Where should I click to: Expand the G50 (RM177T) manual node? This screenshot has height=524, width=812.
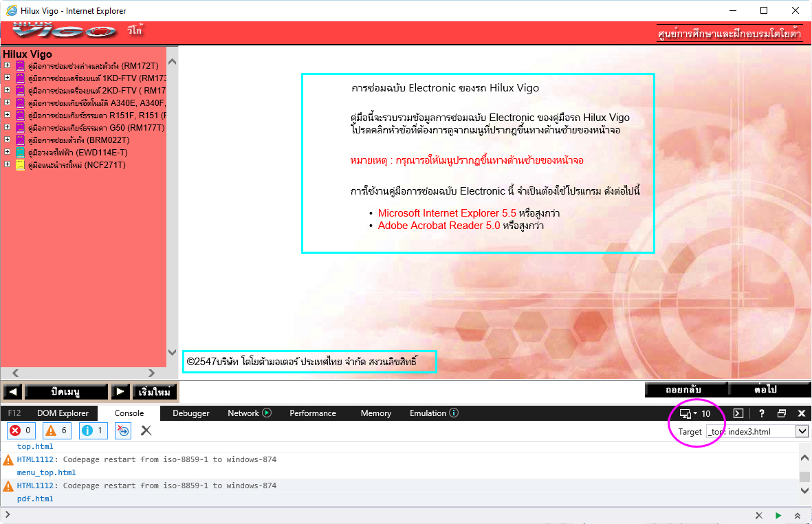[8, 127]
